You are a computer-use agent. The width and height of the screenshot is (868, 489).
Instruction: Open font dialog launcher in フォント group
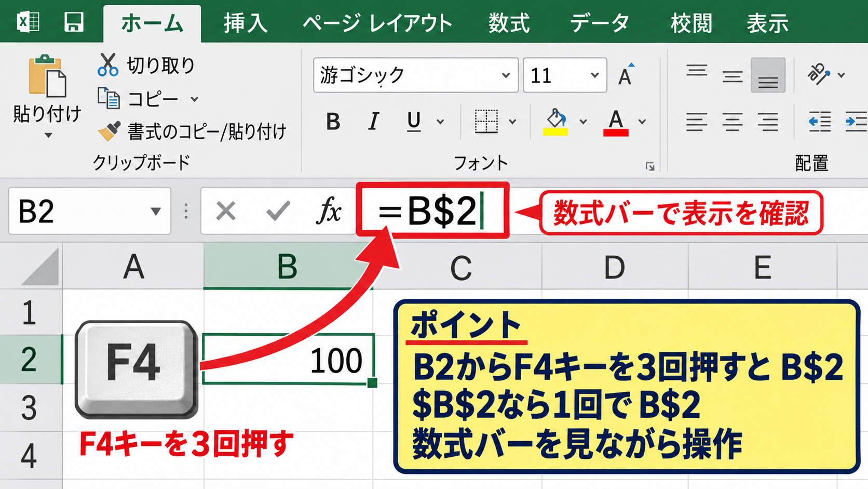coord(650,166)
